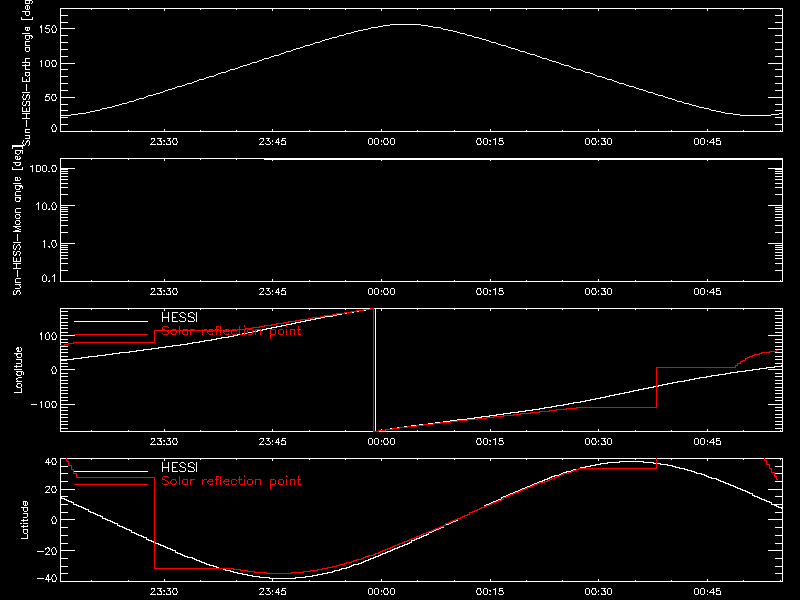Image resolution: width=800 pixels, height=600 pixels.
Task: Click the white HESSI legend line in Latitude plot
Action: 111,471
